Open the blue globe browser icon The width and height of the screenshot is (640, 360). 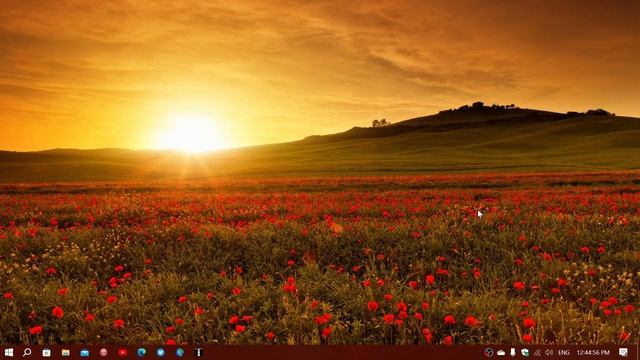pyautogui.click(x=180, y=352)
